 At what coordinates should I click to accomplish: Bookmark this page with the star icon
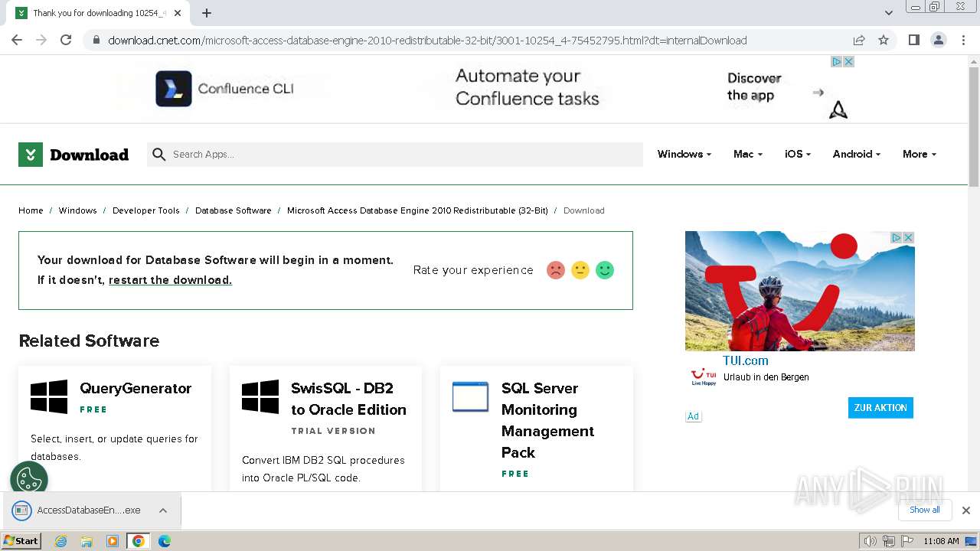[884, 40]
